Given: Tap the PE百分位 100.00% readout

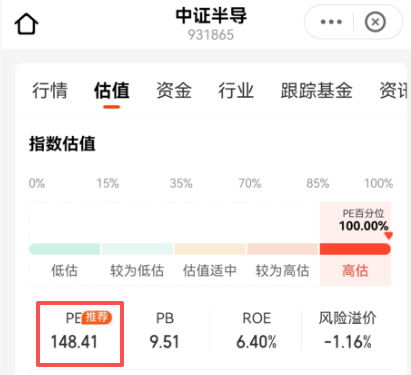Looking at the screenshot, I should 363,220.
